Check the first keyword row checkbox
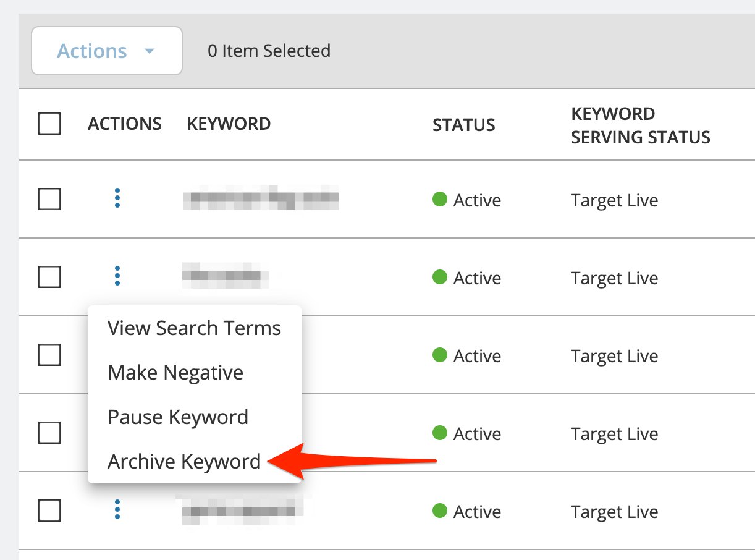The image size is (755, 560). [49, 199]
